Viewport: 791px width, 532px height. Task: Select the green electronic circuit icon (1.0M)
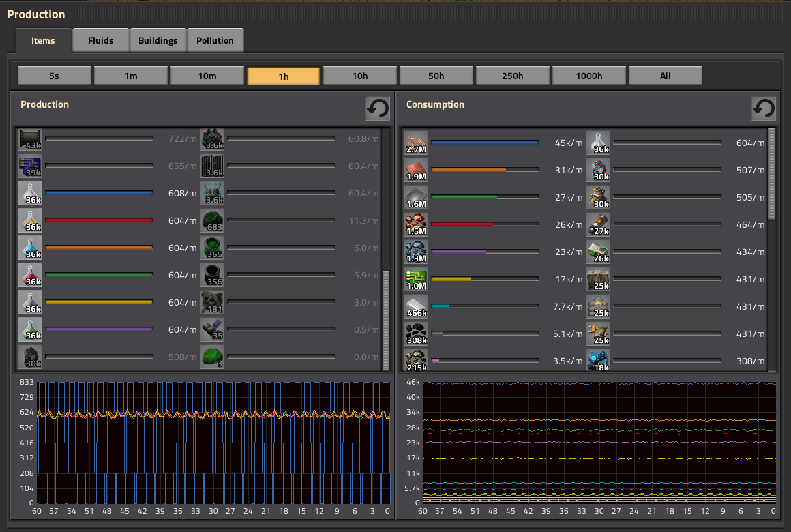click(x=416, y=279)
